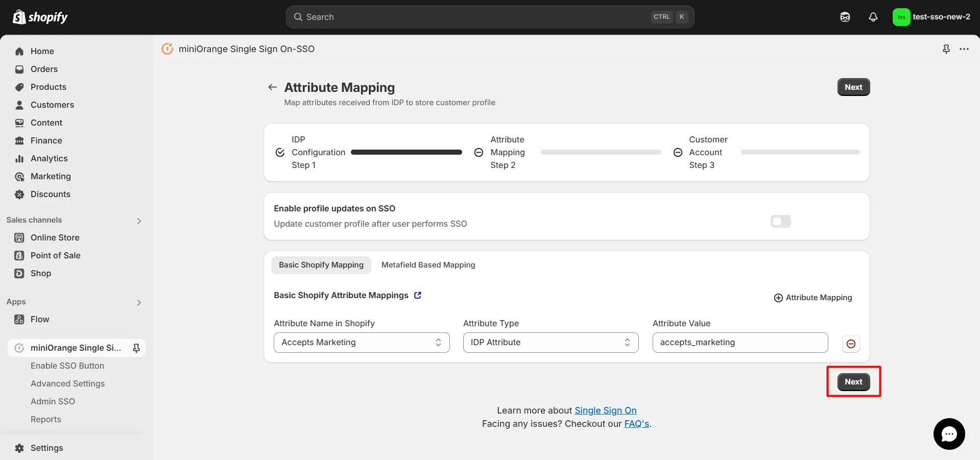
Task: Focus the Search field
Action: [x=490, y=17]
